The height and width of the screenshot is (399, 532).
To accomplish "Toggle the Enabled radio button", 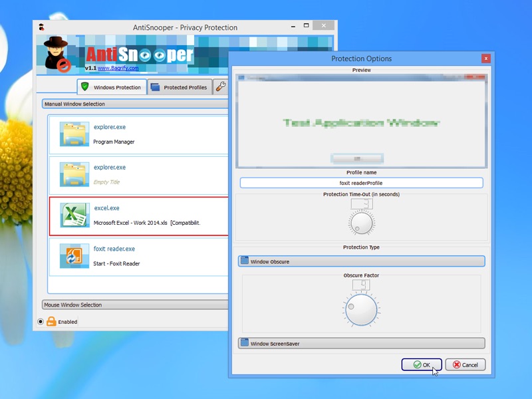I will [x=41, y=322].
